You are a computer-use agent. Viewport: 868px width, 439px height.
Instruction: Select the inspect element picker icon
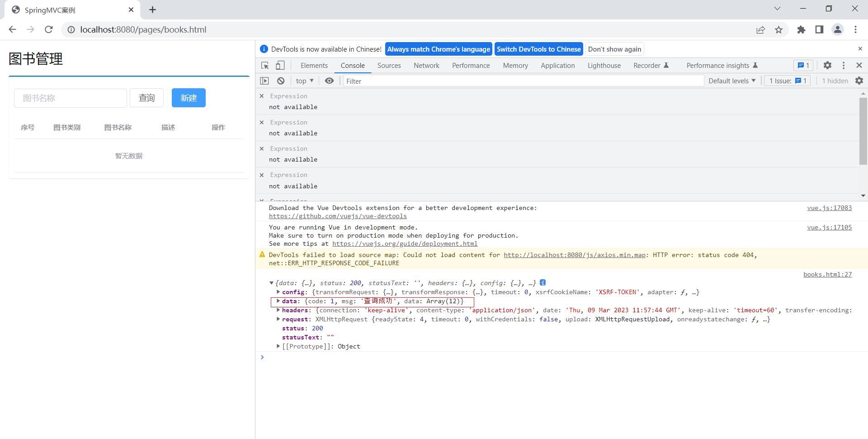point(265,66)
